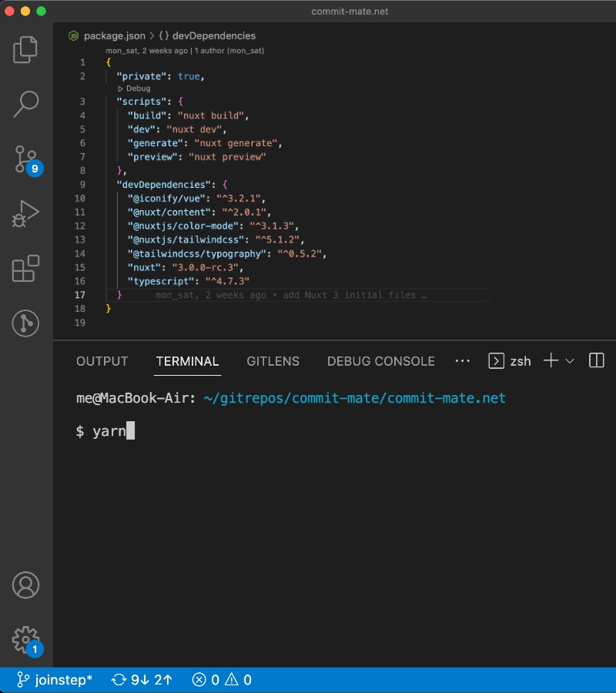The height and width of the screenshot is (693, 616).
Task: Open the Explorer view in activity bar
Action: point(25,49)
